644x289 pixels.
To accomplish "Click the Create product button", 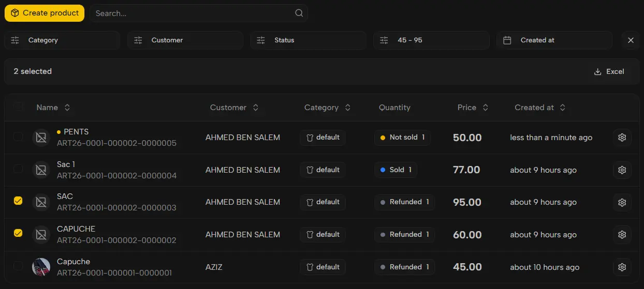I will pyautogui.click(x=45, y=13).
